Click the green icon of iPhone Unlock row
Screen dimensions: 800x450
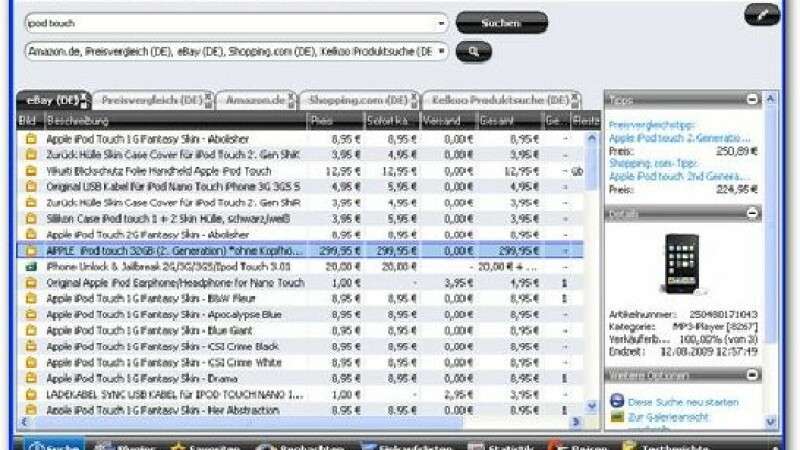coord(31,266)
